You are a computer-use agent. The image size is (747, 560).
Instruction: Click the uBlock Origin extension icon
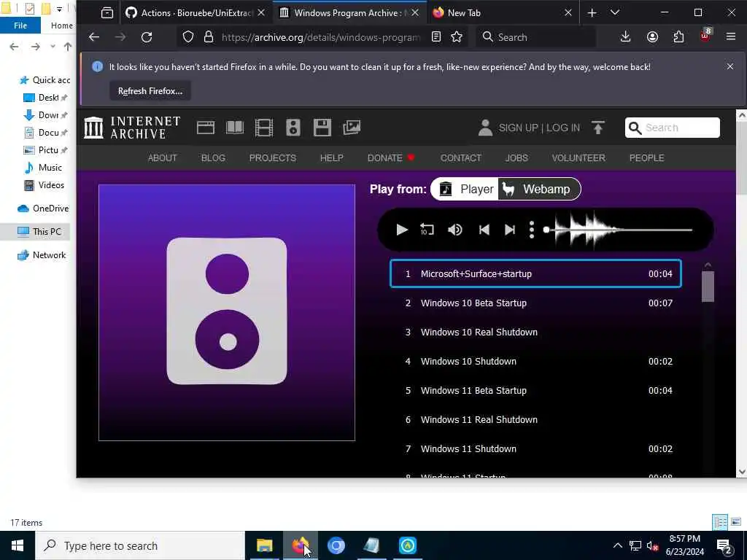click(705, 36)
